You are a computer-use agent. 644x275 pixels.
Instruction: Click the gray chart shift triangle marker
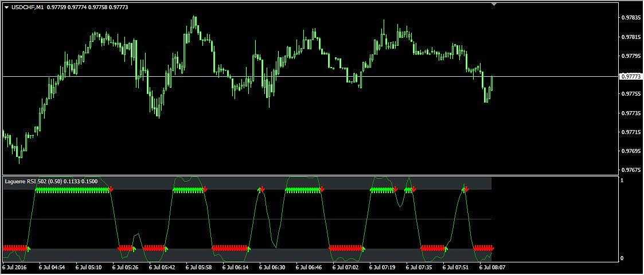coord(494,4)
